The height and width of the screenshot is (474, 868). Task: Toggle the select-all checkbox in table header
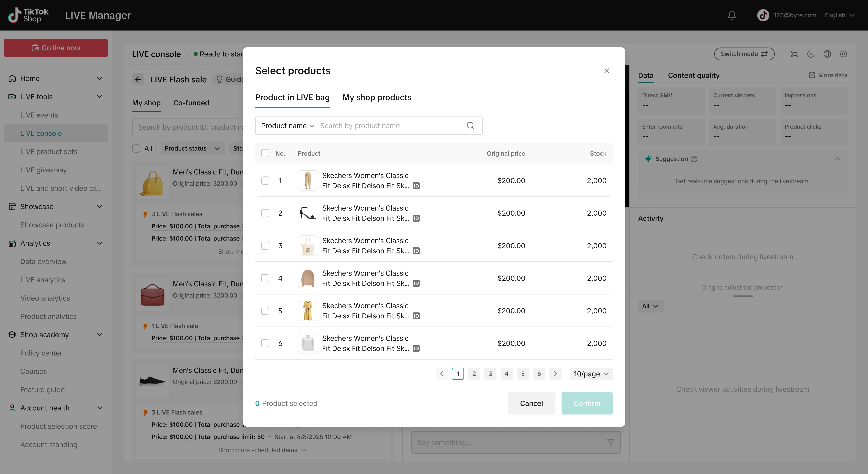click(x=265, y=153)
